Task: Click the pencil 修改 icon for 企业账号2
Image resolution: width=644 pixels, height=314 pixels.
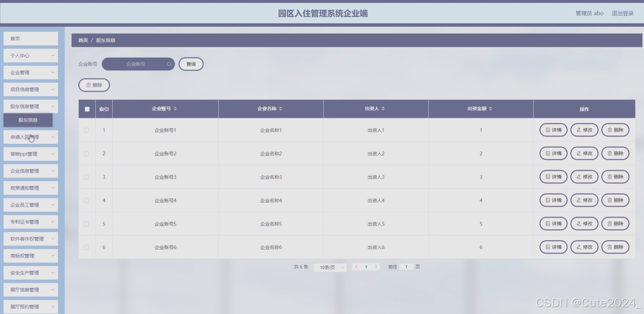Action: pyautogui.click(x=579, y=153)
